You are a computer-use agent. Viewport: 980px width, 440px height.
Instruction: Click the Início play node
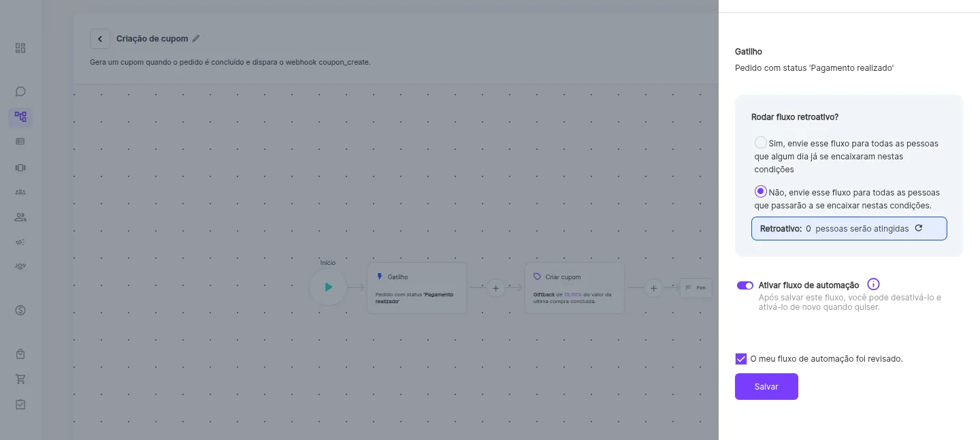[328, 287]
